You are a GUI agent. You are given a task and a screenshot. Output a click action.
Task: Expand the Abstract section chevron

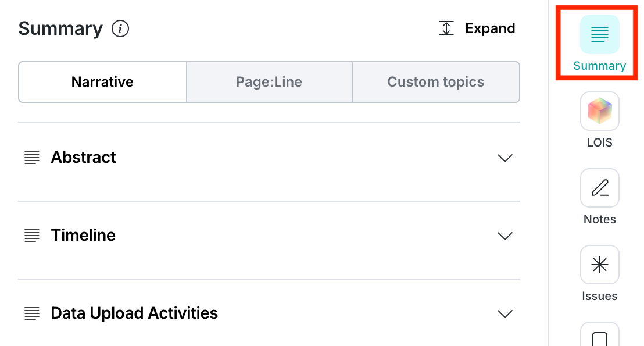(505, 158)
